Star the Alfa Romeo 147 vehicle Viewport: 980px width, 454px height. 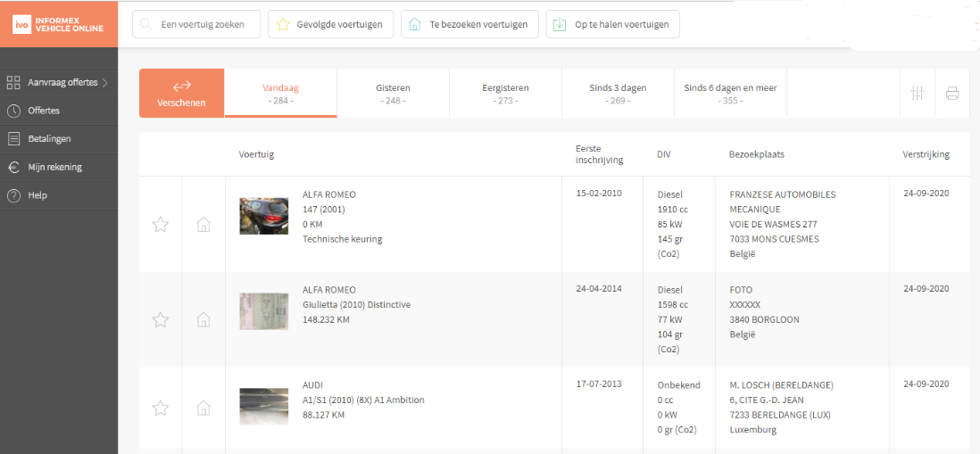point(161,225)
